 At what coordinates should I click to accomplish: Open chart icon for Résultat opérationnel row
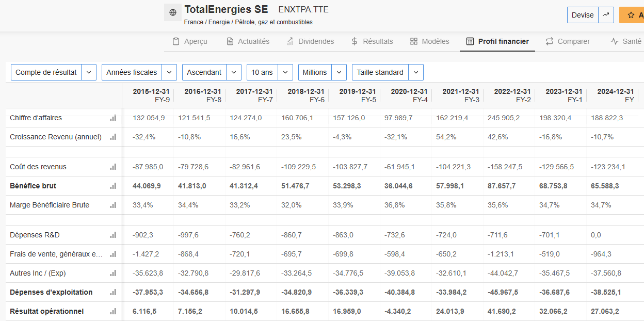tap(112, 311)
